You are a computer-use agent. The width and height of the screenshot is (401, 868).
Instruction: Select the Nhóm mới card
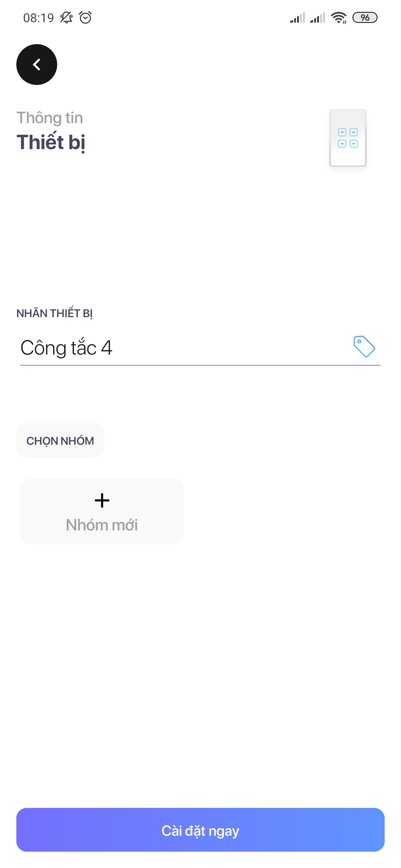[102, 511]
